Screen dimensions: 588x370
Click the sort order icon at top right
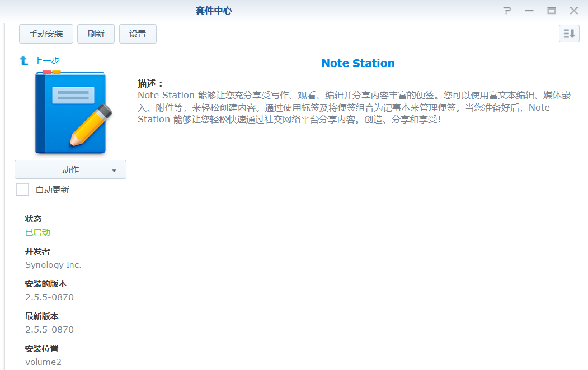coord(569,34)
